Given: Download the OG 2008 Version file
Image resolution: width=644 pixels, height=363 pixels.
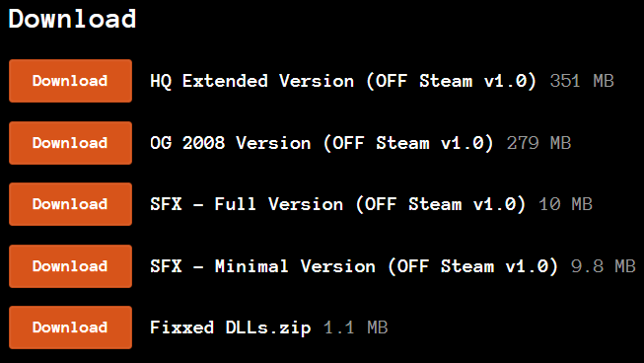Looking at the screenshot, I should (x=70, y=143).
